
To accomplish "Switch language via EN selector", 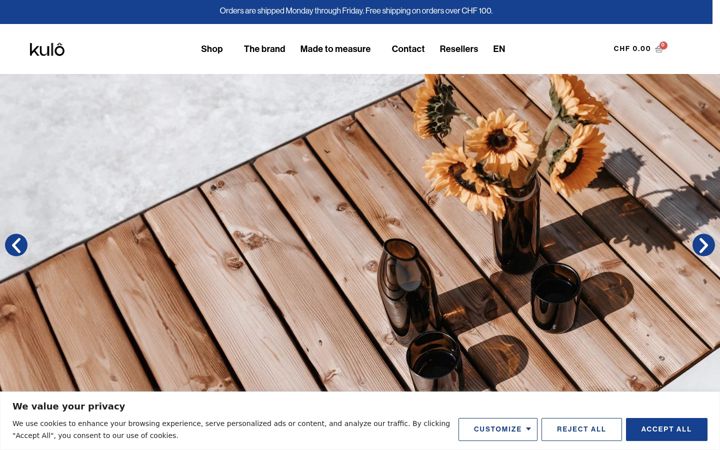I will 499,49.
